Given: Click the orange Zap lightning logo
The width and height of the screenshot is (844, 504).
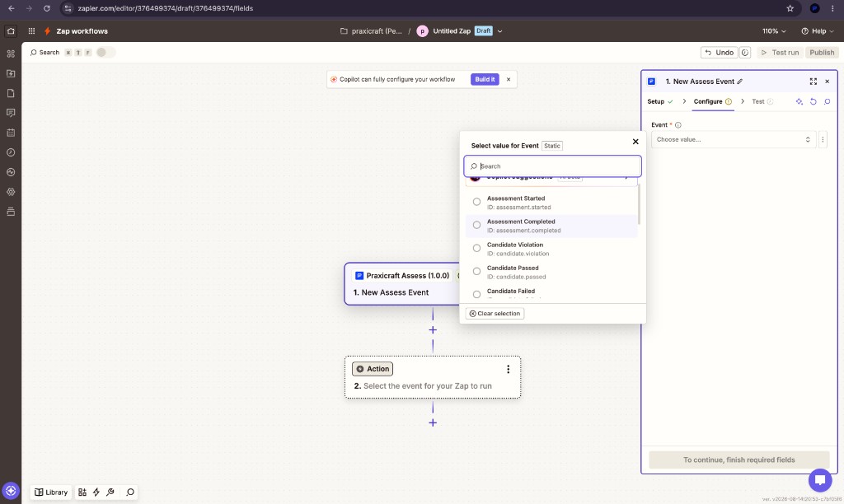Looking at the screenshot, I should [47, 31].
